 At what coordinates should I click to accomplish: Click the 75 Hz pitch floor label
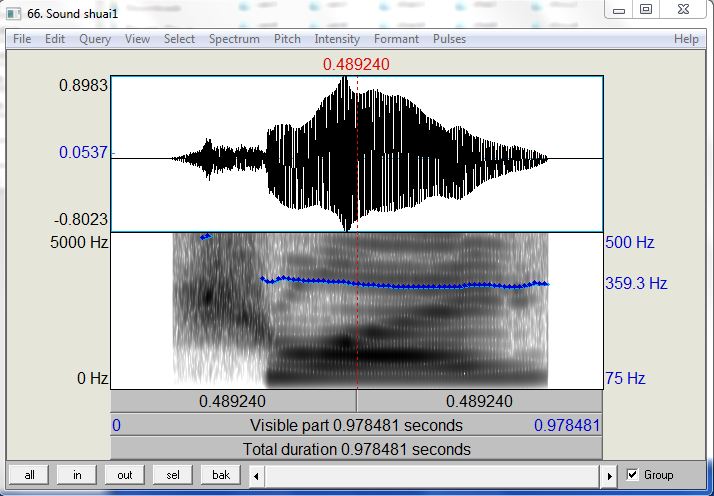pos(625,378)
